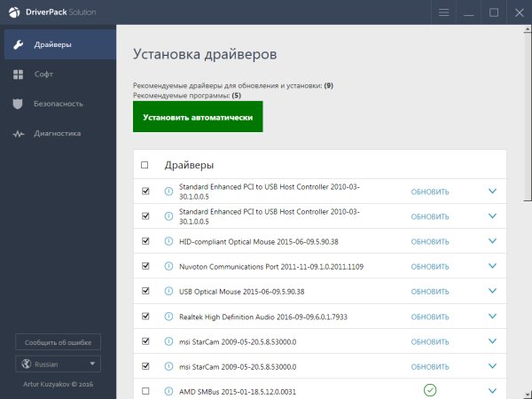
Task: Check the AMD SMBus driver checkbox
Action: pyautogui.click(x=145, y=390)
